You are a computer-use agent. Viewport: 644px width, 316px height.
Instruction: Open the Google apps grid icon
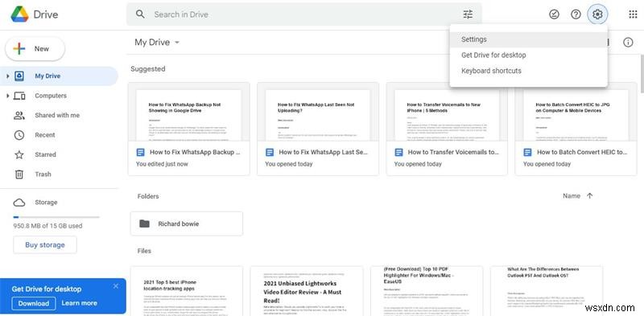tap(633, 14)
